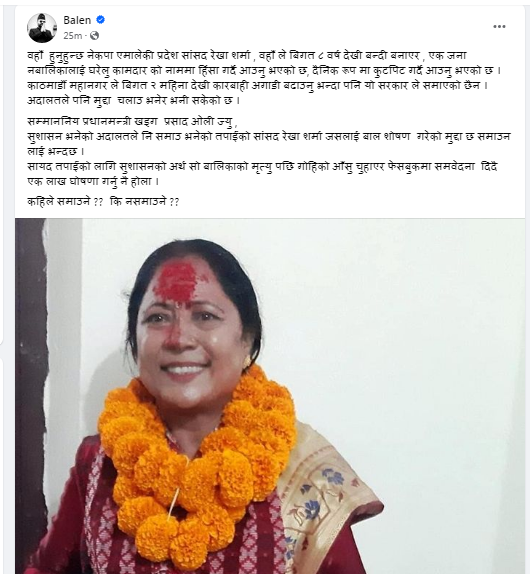Image resolution: width=530 pixels, height=574 pixels.
Task: Click line starting अदालतले पनि मुद्दा
Action: pyautogui.click(x=133, y=101)
